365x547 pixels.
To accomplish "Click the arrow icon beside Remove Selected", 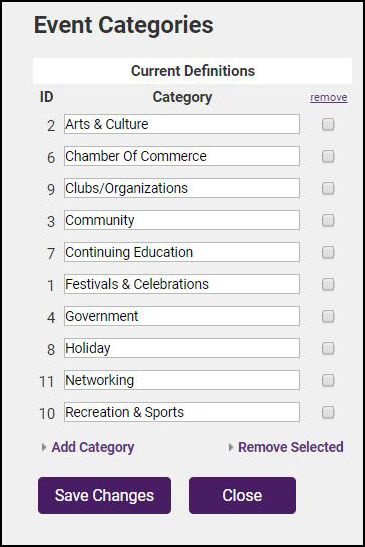I will click(230, 447).
